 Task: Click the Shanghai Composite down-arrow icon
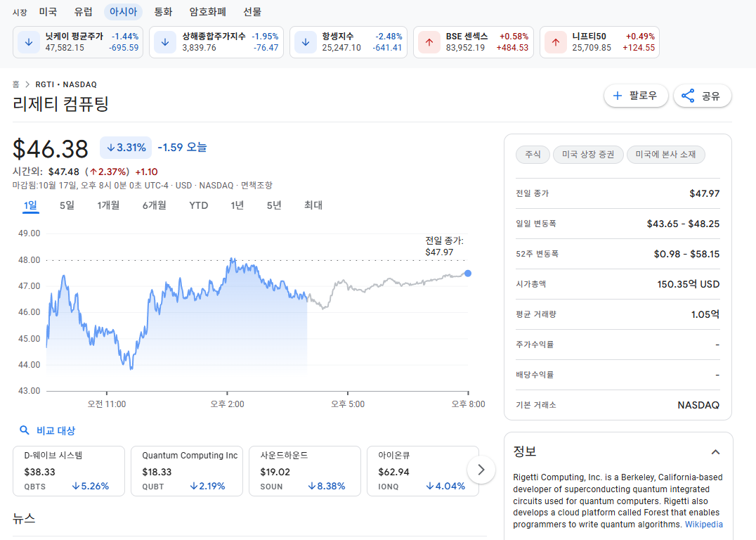pos(165,42)
